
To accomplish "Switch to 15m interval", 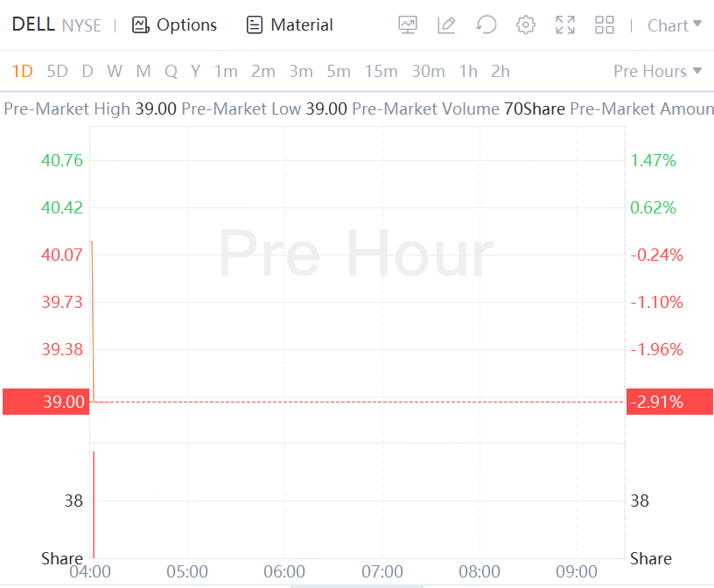I will click(381, 71).
